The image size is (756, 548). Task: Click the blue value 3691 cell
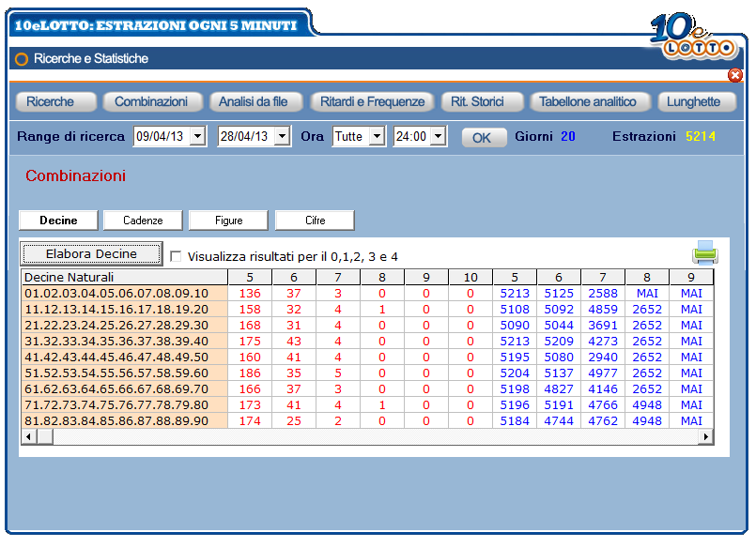click(x=603, y=325)
